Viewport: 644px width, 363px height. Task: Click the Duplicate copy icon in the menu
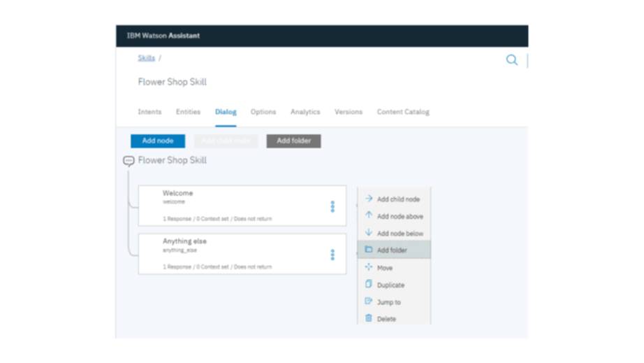[x=368, y=285]
